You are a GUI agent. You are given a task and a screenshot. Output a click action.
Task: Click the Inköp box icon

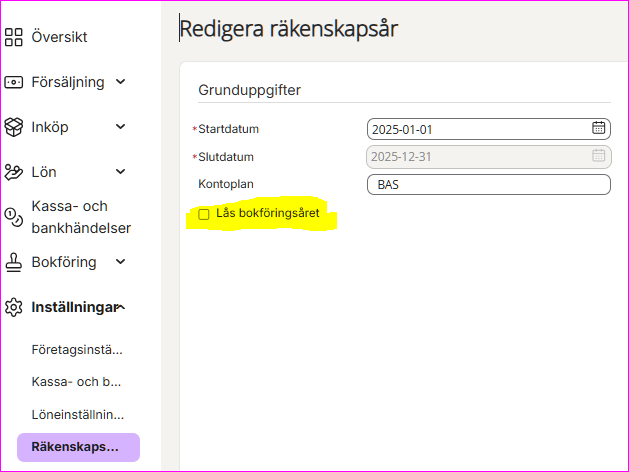pos(13,127)
